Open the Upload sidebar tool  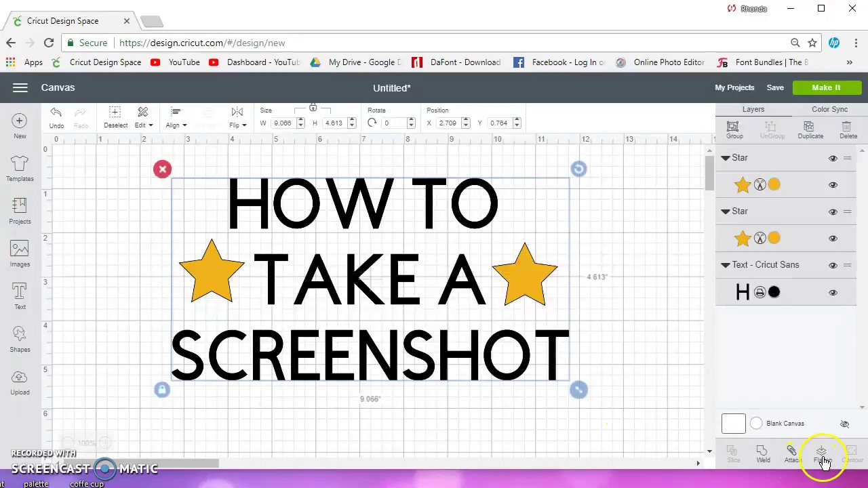coord(20,382)
